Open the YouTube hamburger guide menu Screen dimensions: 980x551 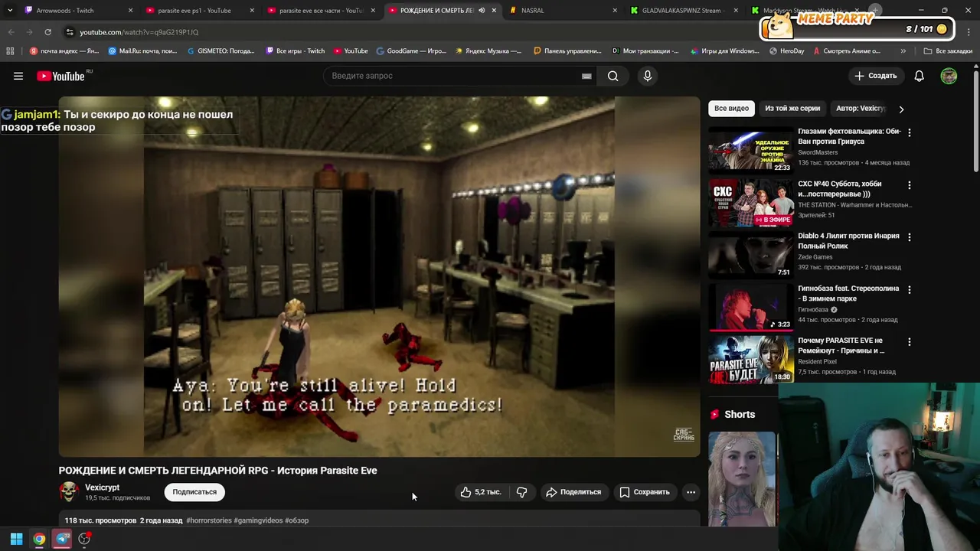pos(18,76)
